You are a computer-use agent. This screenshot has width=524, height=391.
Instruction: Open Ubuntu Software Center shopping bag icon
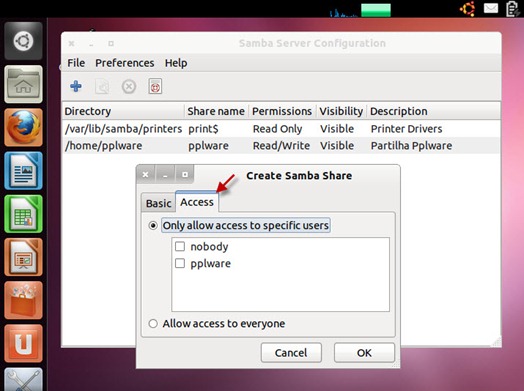(23, 300)
